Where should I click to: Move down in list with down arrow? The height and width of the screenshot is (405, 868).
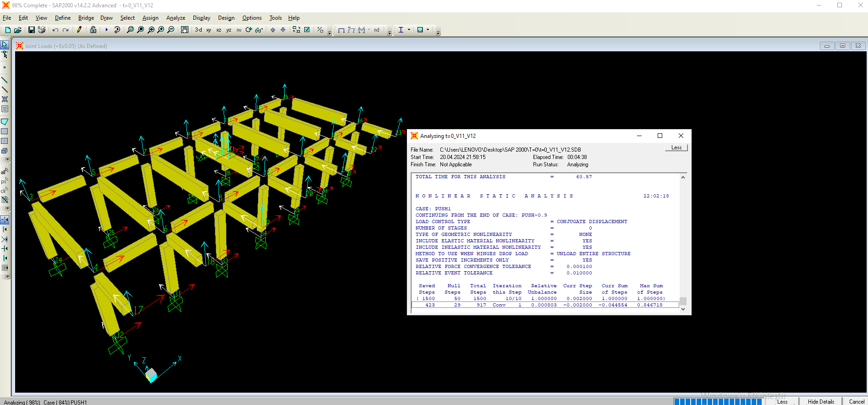pyautogui.click(x=283, y=30)
